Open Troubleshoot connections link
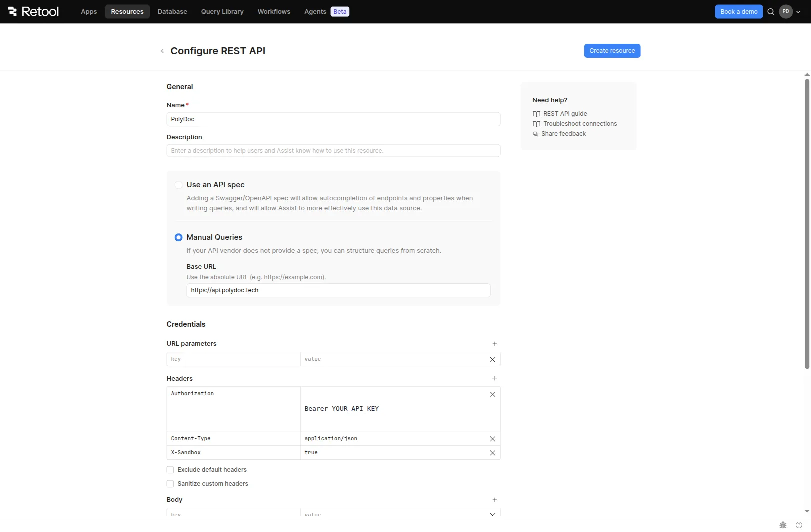This screenshot has width=811, height=532. coord(580,124)
